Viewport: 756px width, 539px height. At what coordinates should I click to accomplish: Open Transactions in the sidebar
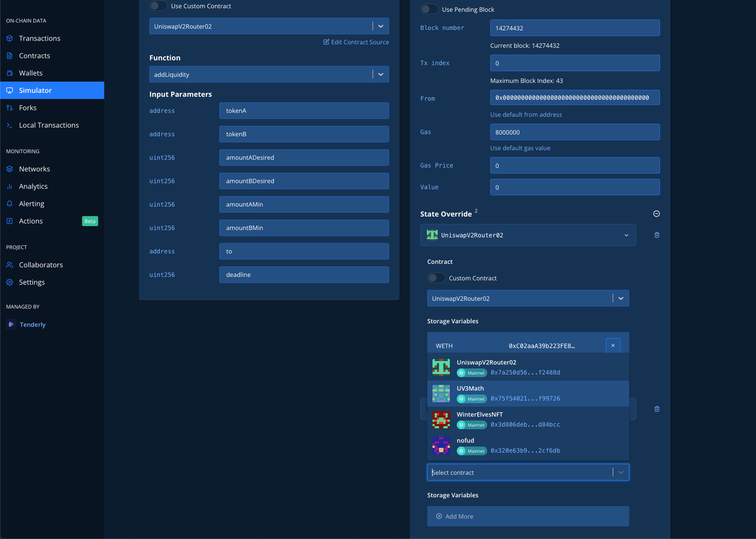click(52, 38)
